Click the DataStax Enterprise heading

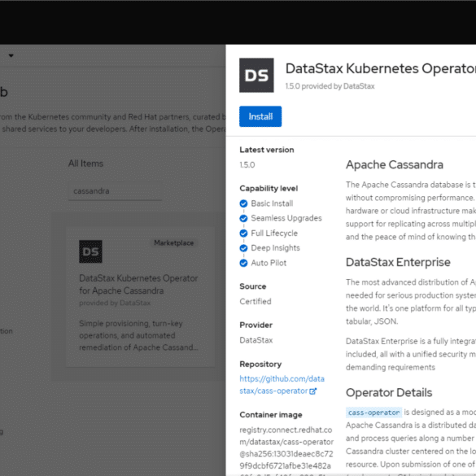point(398,262)
